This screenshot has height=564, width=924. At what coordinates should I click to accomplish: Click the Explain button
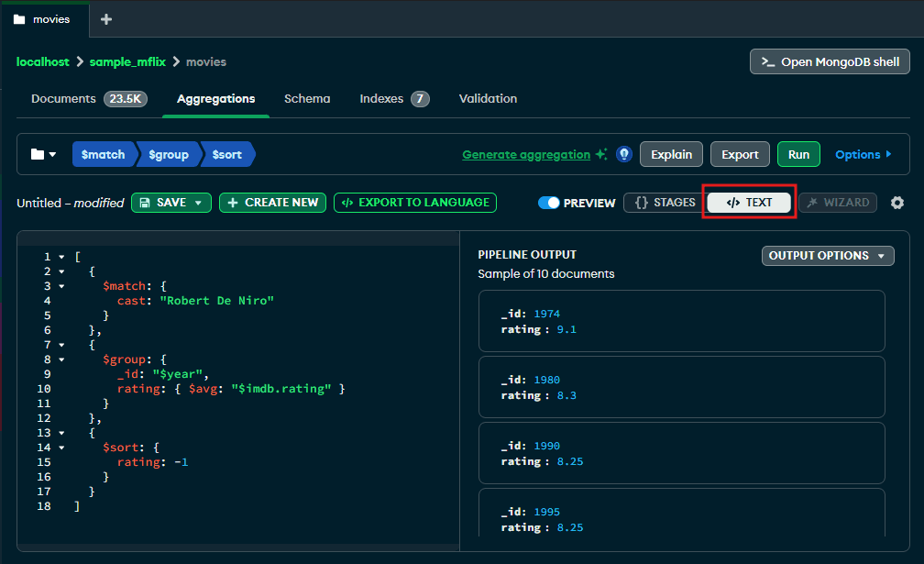coord(671,154)
